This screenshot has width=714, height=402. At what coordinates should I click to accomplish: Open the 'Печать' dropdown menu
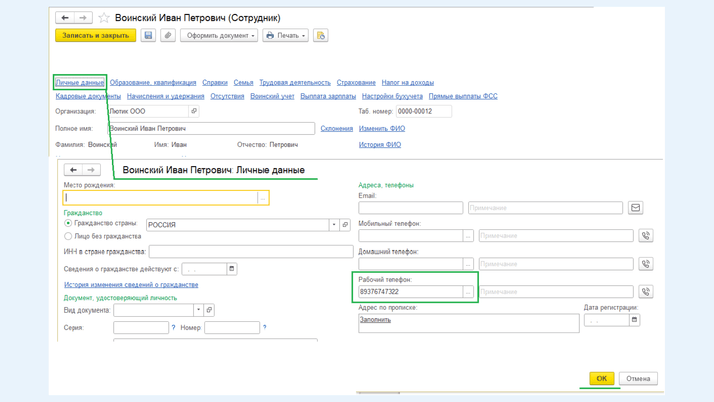tap(285, 36)
